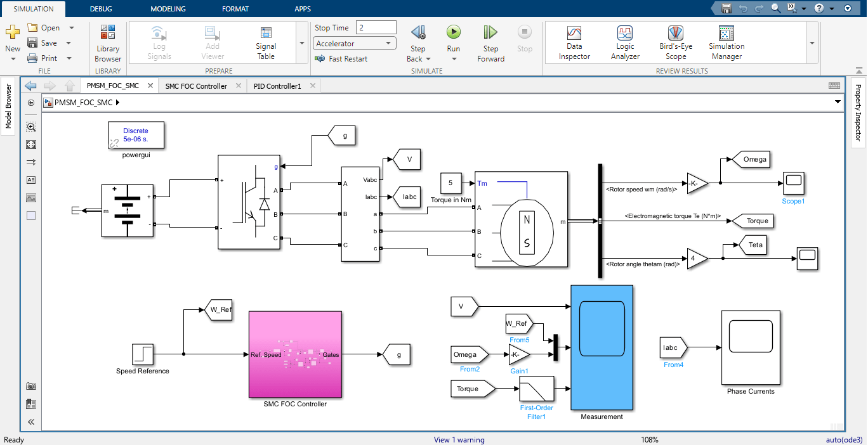Viewport: 868px width, 445px height.
Task: Launch the Logic Analyzer
Action: pyautogui.click(x=624, y=42)
